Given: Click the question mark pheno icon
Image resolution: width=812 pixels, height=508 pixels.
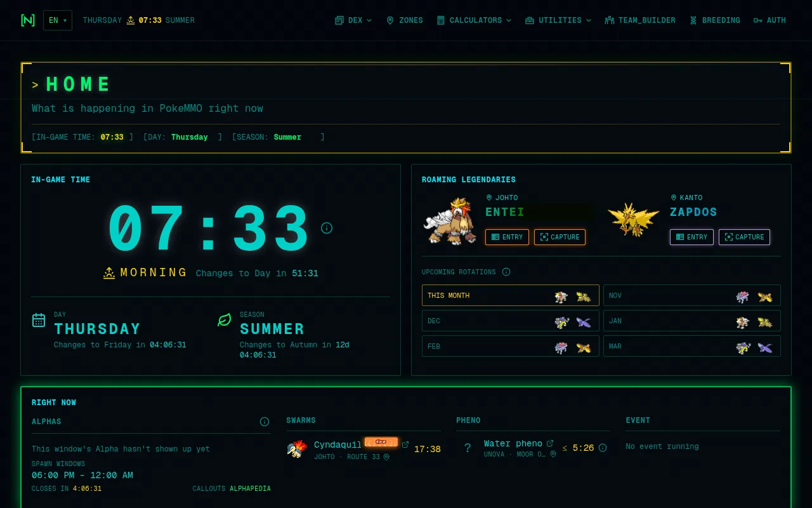Looking at the screenshot, I should [x=468, y=448].
